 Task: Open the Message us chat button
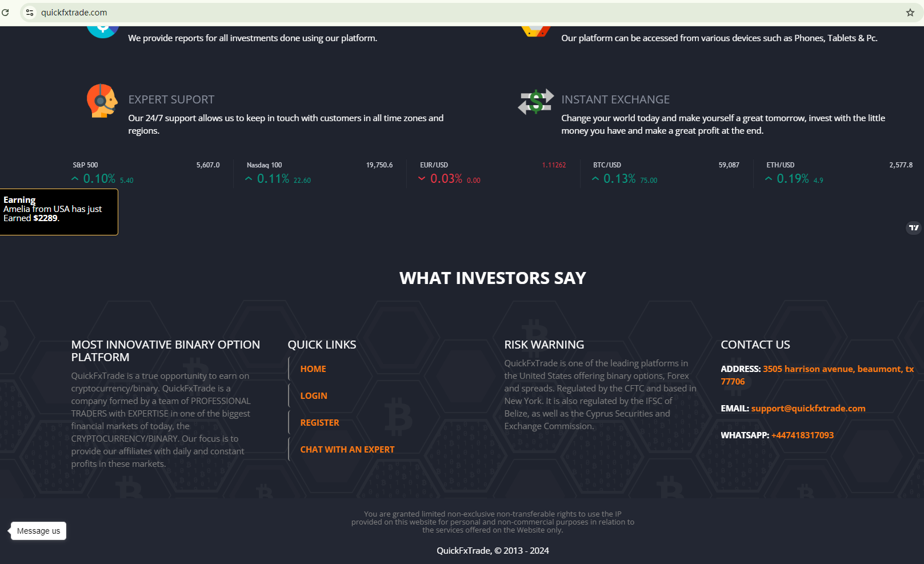(x=38, y=531)
